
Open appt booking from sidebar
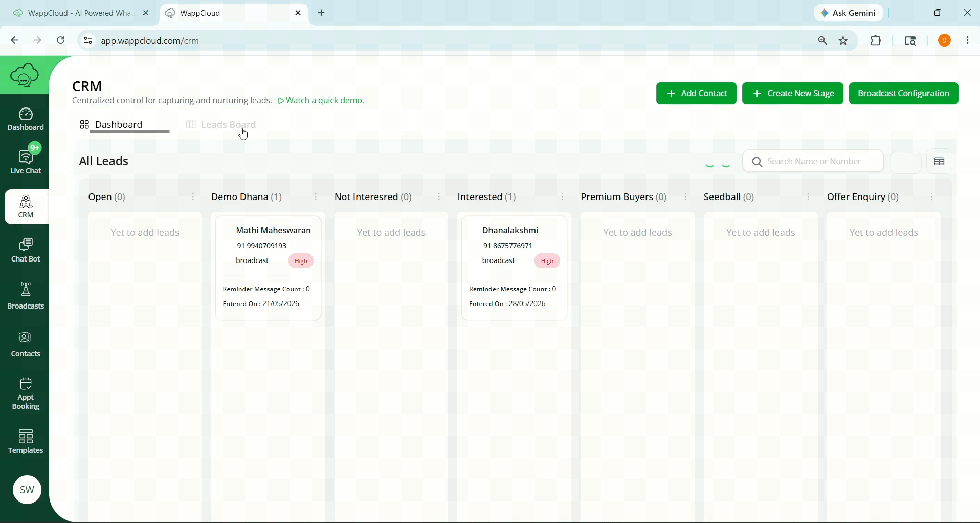pos(26,395)
